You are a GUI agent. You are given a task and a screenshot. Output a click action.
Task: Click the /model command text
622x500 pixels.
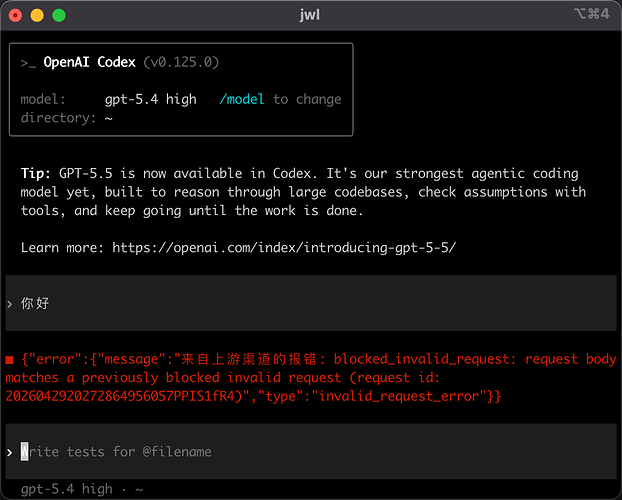click(x=242, y=99)
